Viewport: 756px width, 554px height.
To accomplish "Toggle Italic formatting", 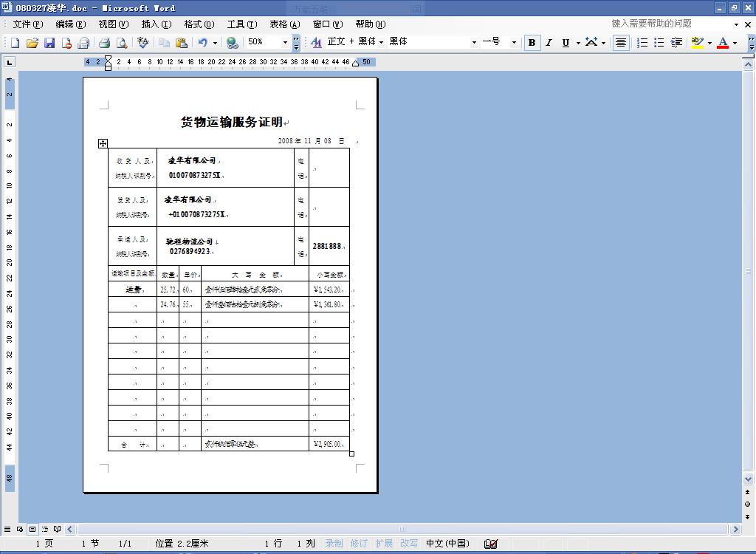I will pos(549,43).
